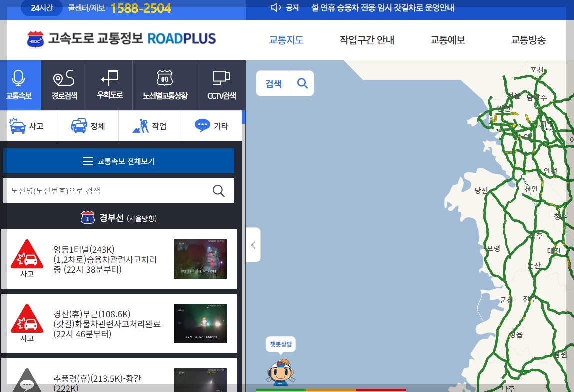Screen dimensions: 574x392
Task: Click the 24시간 badge
Action: click(x=42, y=8)
